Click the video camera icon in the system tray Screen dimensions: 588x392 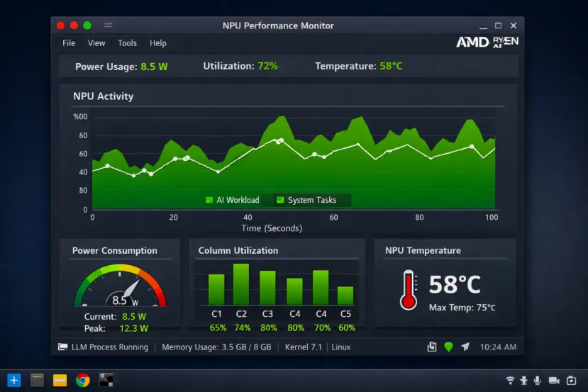pyautogui.click(x=554, y=381)
